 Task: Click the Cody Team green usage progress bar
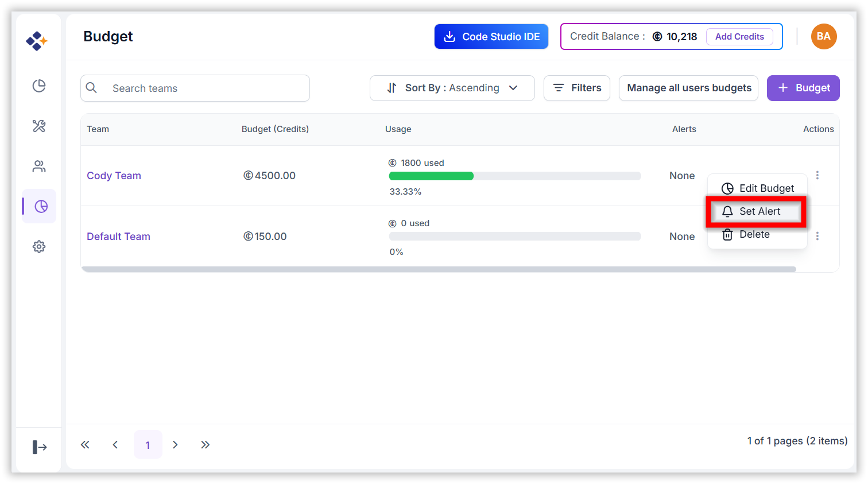click(431, 176)
